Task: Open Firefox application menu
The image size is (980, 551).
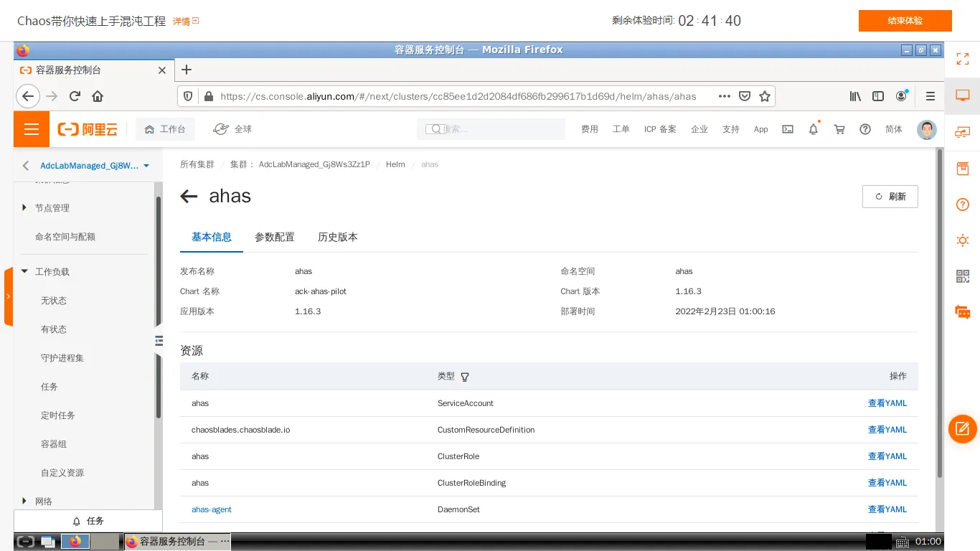Action: point(930,96)
